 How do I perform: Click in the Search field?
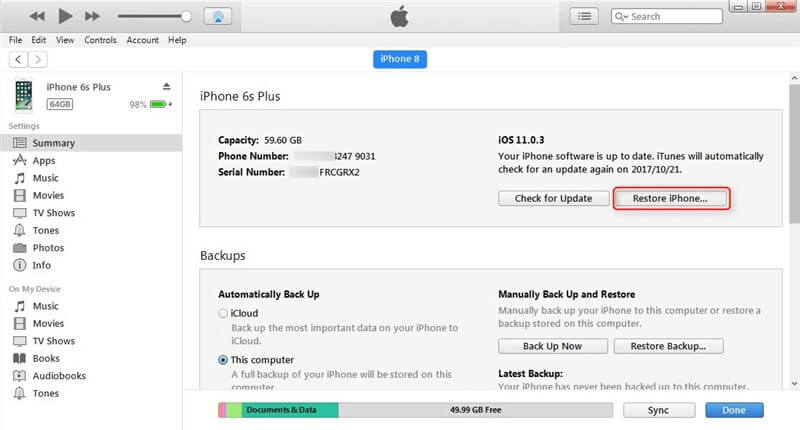675,17
